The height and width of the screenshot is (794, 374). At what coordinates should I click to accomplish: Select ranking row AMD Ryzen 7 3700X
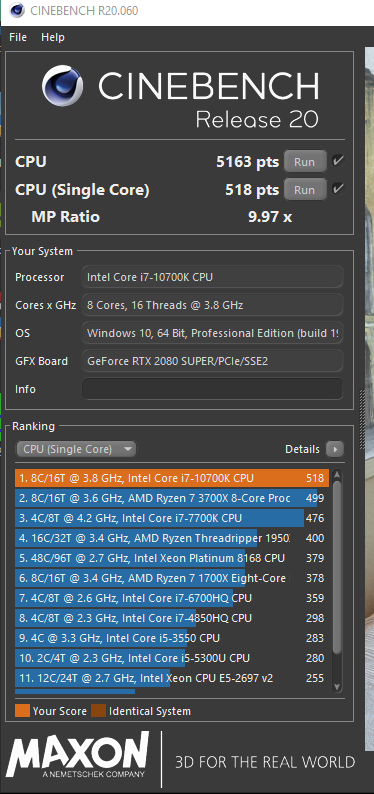172,498
